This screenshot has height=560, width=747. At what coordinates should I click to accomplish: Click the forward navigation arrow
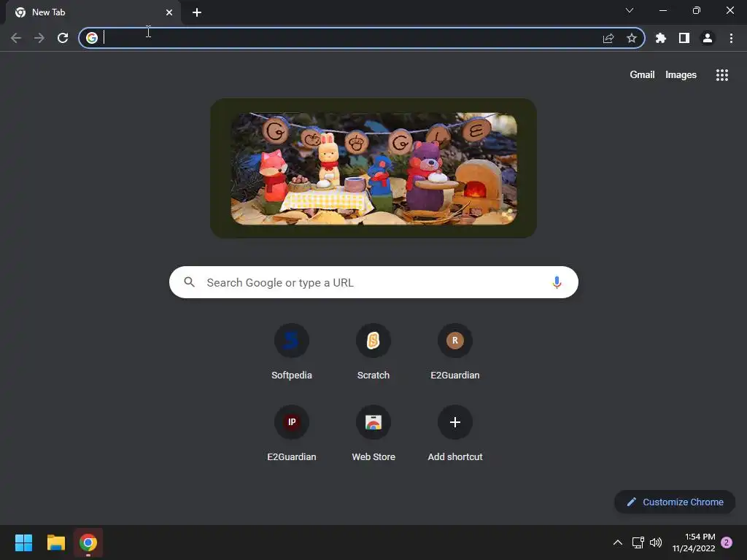coord(39,38)
